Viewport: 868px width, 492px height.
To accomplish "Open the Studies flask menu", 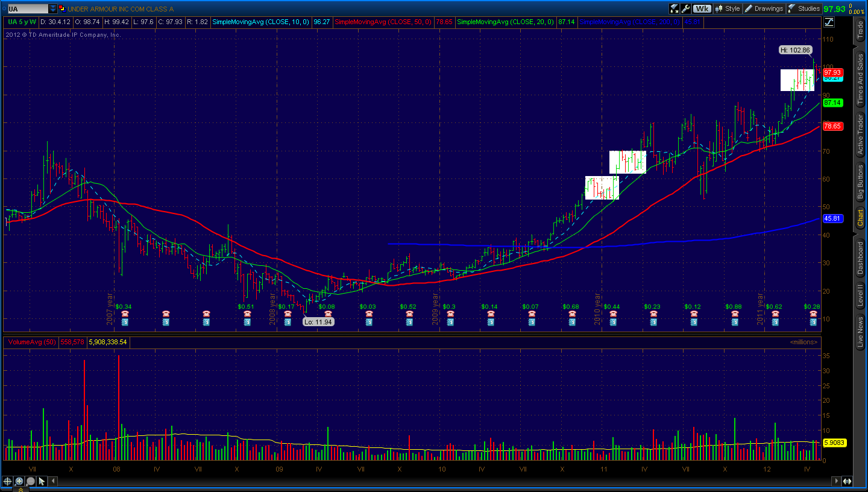I will click(x=804, y=8).
